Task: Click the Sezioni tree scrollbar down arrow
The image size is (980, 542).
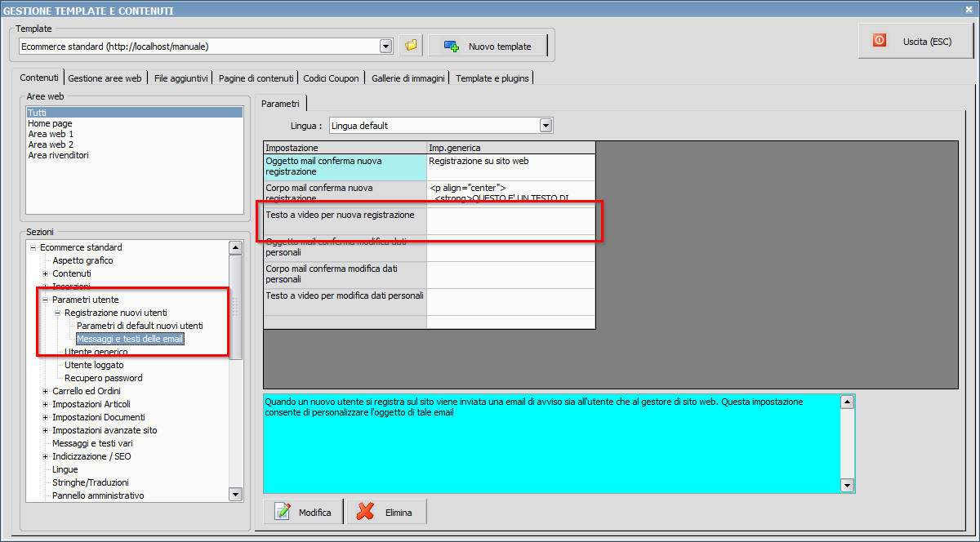Action: tap(235, 494)
